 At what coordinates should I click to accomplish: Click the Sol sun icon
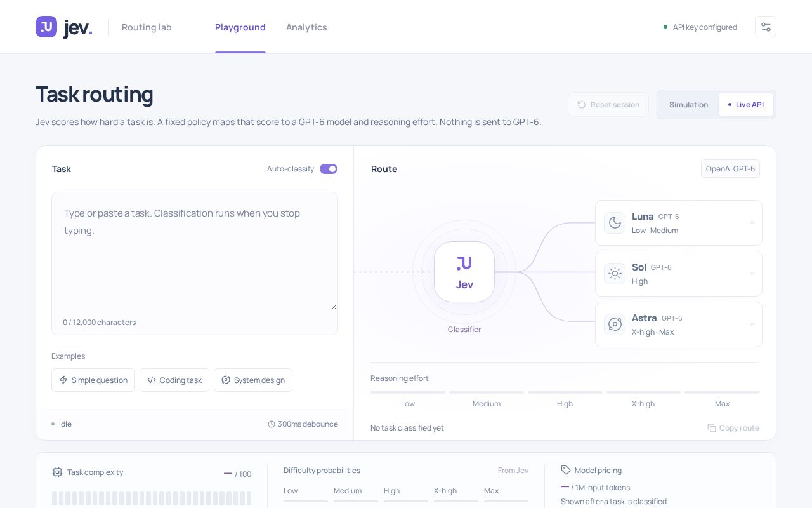pos(615,273)
